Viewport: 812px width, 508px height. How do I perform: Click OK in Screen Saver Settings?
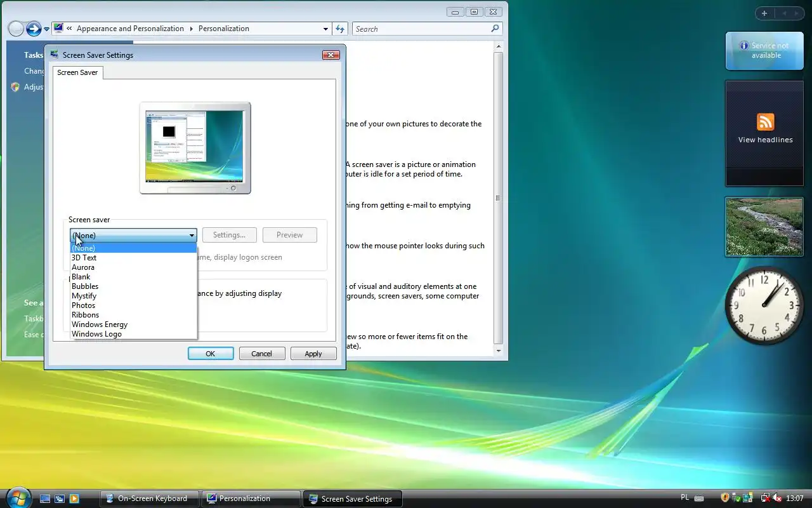(211, 354)
